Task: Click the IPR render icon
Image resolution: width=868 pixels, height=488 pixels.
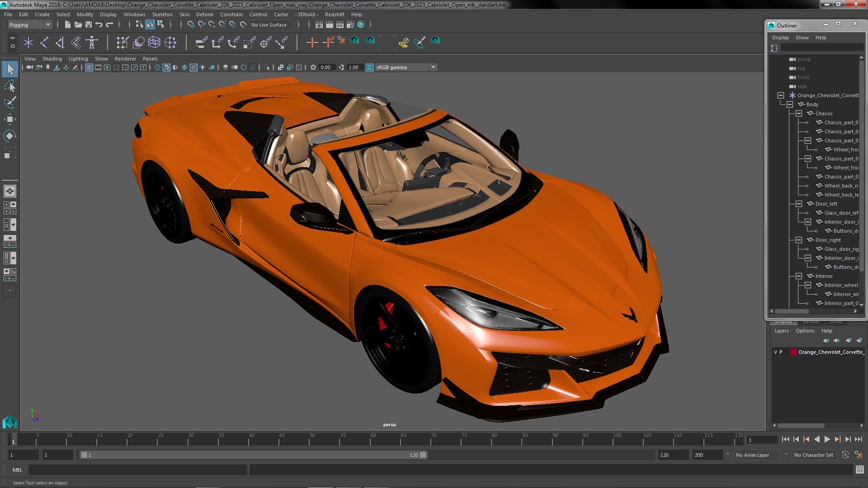Action: pyautogui.click(x=340, y=24)
